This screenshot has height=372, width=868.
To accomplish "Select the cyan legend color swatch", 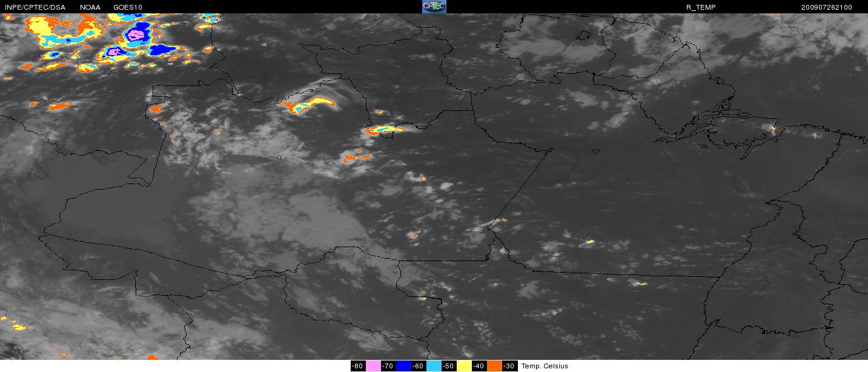I will tap(434, 366).
